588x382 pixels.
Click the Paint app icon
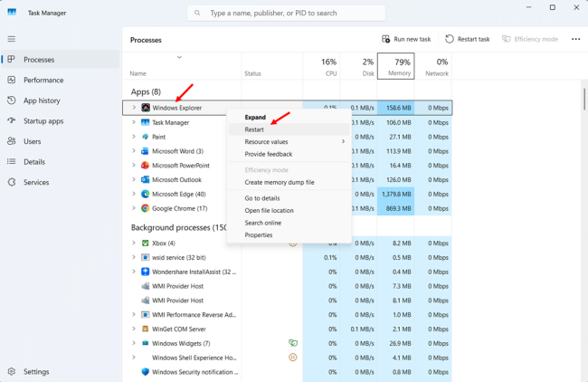click(x=146, y=137)
